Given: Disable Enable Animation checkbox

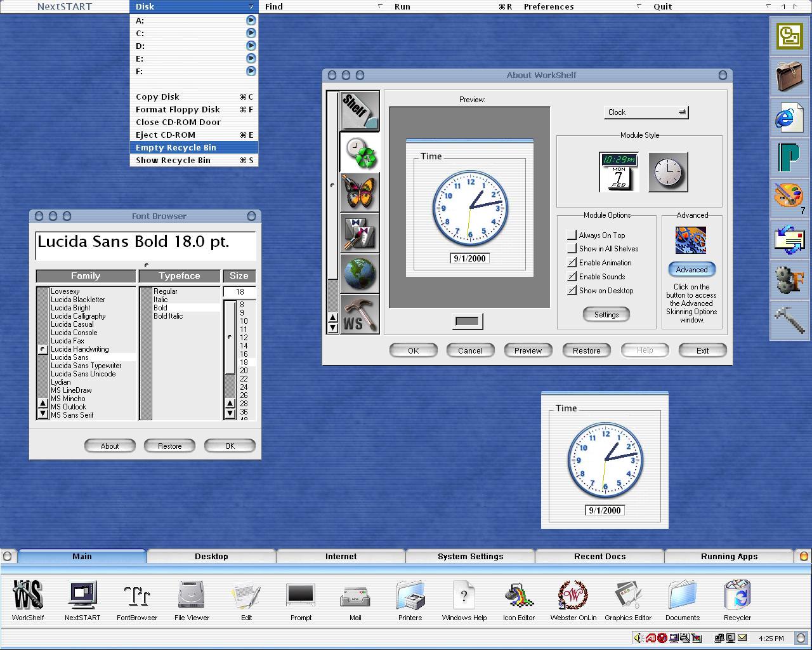Looking at the screenshot, I should pyautogui.click(x=572, y=263).
